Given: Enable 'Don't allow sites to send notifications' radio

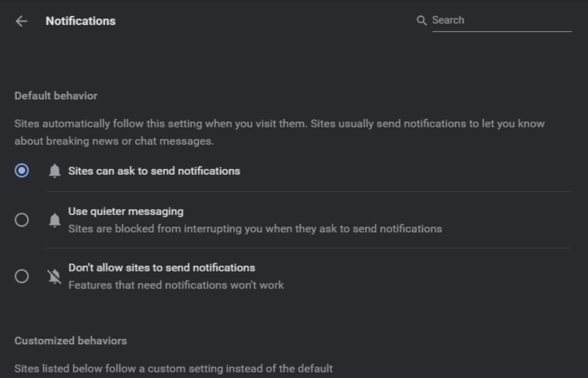Looking at the screenshot, I should [x=21, y=276].
